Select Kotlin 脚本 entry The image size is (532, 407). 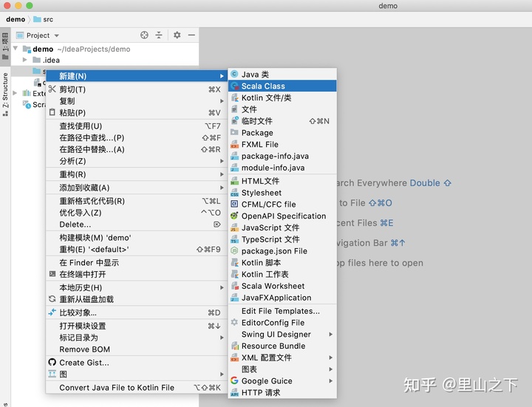point(282,262)
